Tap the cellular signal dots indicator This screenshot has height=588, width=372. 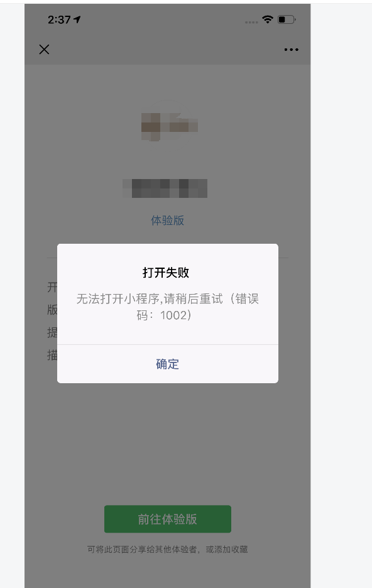251,22
